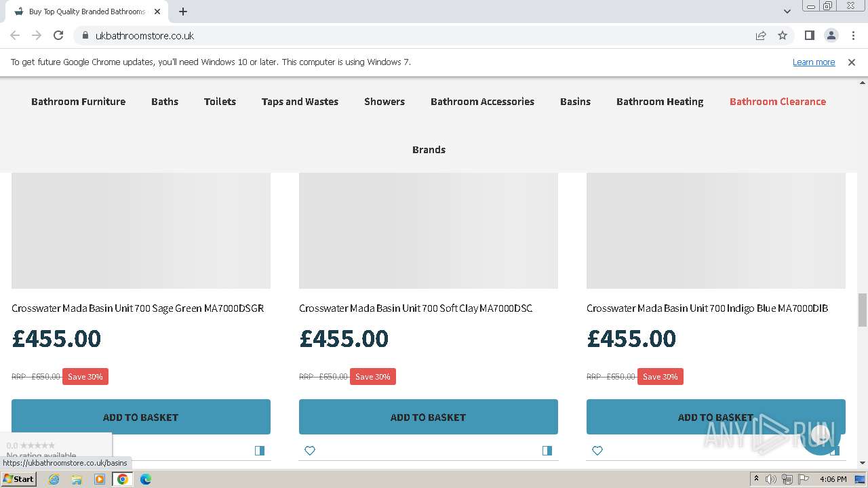Show hidden system tray icons
868x488 pixels.
(x=756, y=479)
